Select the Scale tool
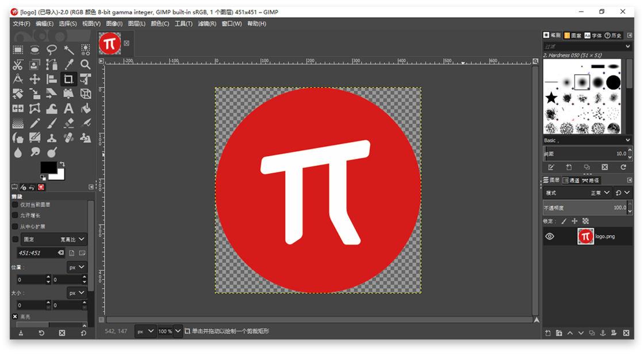This screenshot has height=355, width=644. tap(35, 94)
